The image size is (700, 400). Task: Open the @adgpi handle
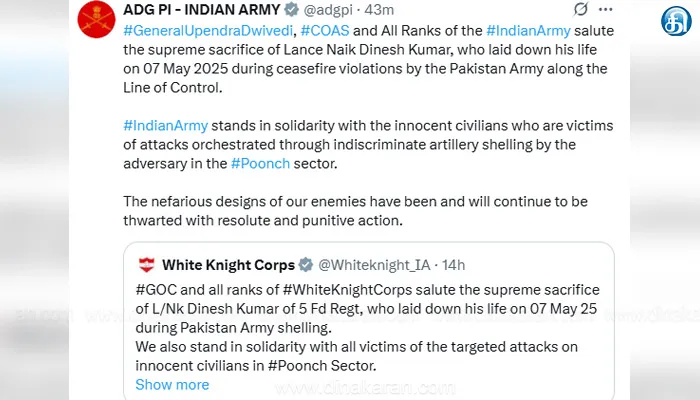click(x=328, y=9)
